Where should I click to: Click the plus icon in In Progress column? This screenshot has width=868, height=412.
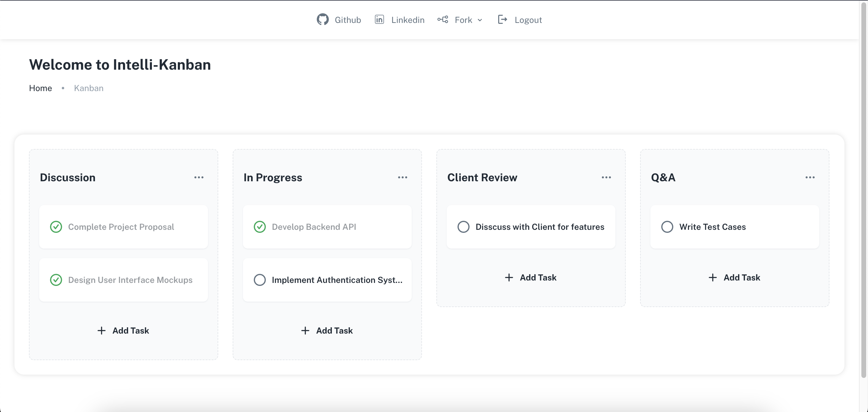pos(305,330)
